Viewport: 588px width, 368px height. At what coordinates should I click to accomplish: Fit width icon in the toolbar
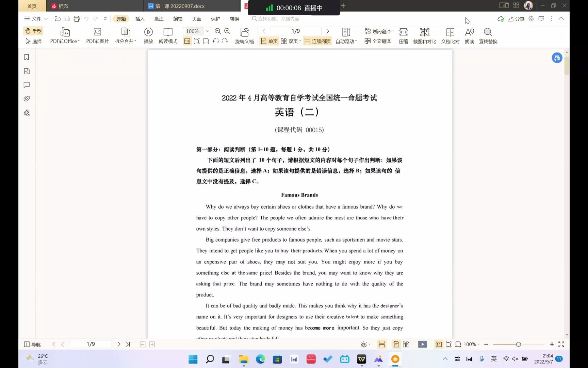(206, 41)
